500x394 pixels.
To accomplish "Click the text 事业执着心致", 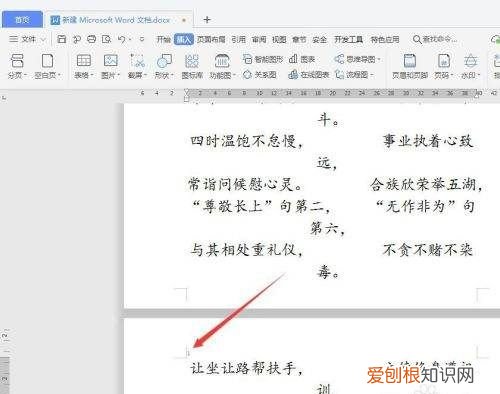I will point(428,141).
